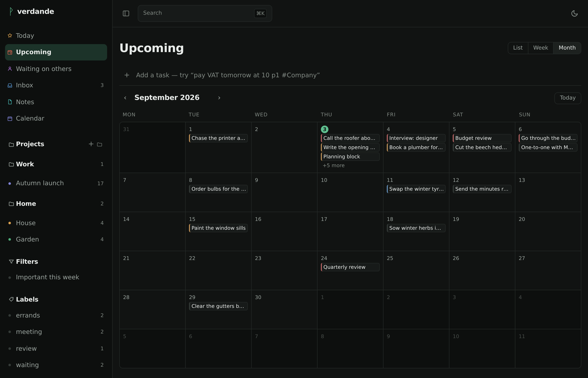Open the Autumn launch project
588x378 pixels.
coord(56,183)
